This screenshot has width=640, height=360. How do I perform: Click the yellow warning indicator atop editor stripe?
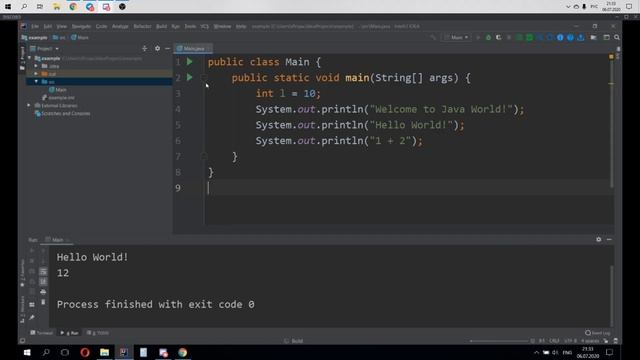(x=611, y=56)
